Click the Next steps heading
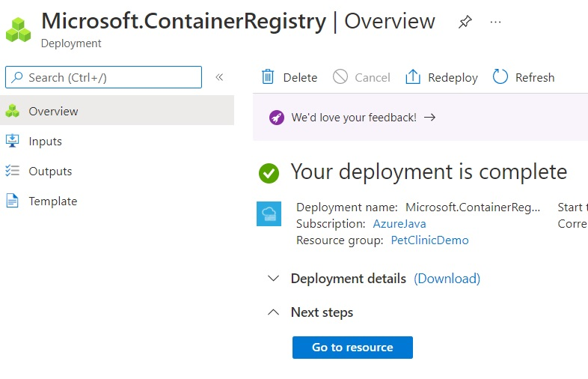The height and width of the screenshot is (379, 588). (x=322, y=312)
